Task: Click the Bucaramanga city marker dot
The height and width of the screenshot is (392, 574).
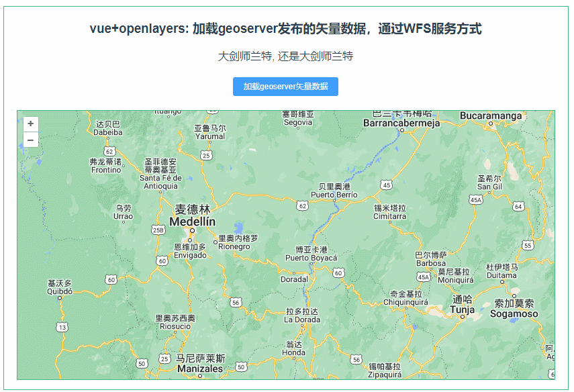Action: click(491, 124)
